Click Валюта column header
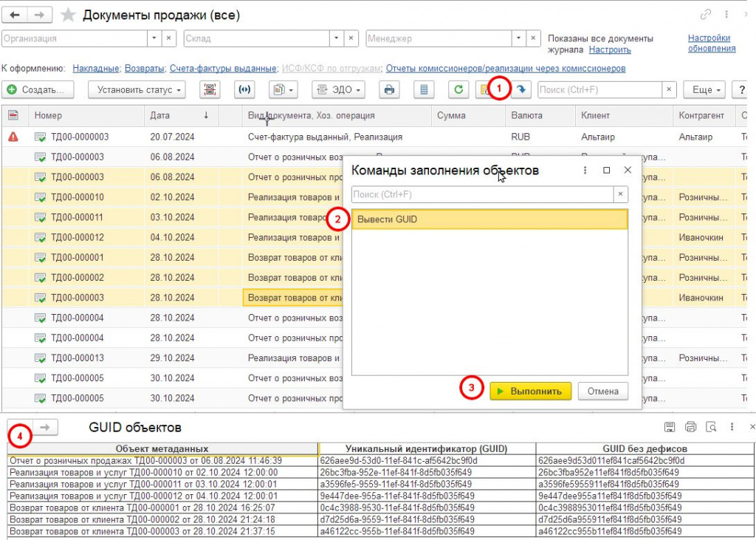This screenshot has height=540, width=756. pyautogui.click(x=540, y=115)
